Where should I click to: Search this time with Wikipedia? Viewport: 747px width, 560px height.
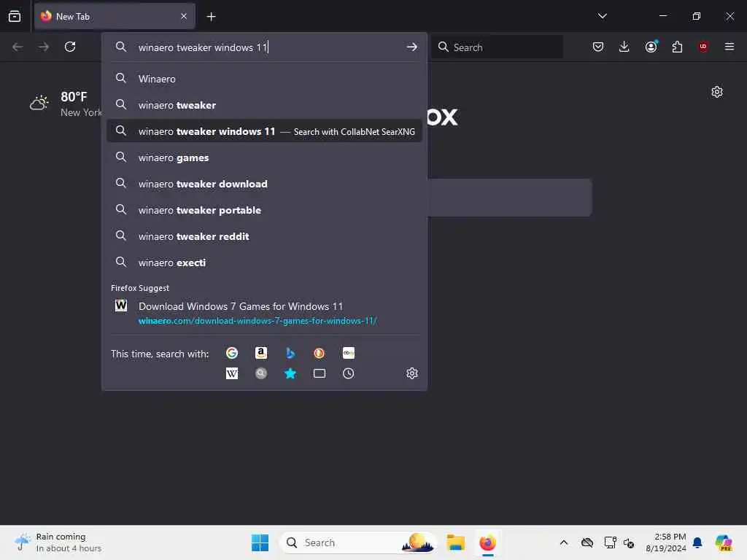tap(232, 373)
